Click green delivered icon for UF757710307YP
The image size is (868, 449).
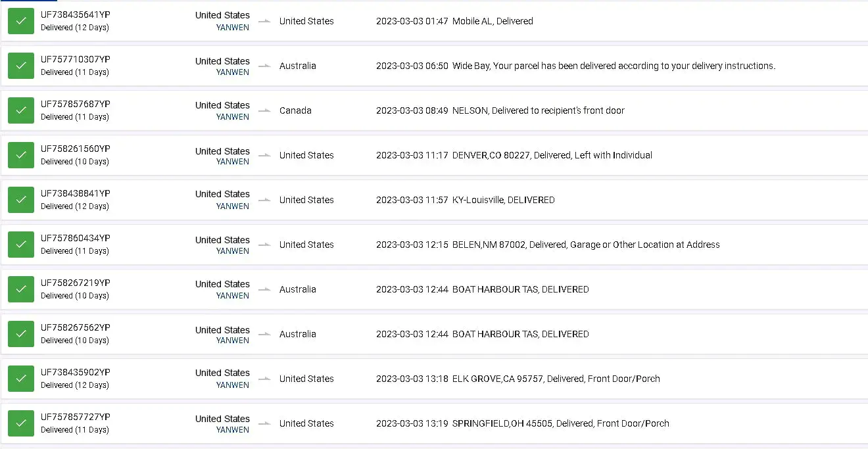[x=21, y=66]
